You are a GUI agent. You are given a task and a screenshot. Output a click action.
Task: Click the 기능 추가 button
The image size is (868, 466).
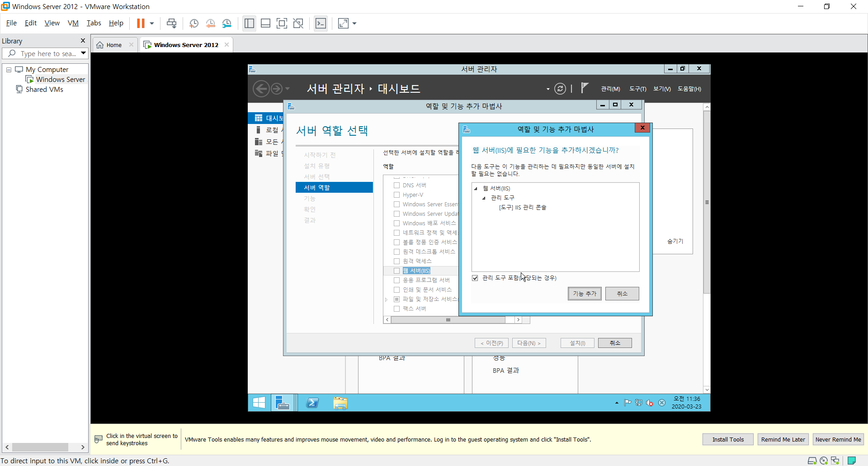(585, 294)
